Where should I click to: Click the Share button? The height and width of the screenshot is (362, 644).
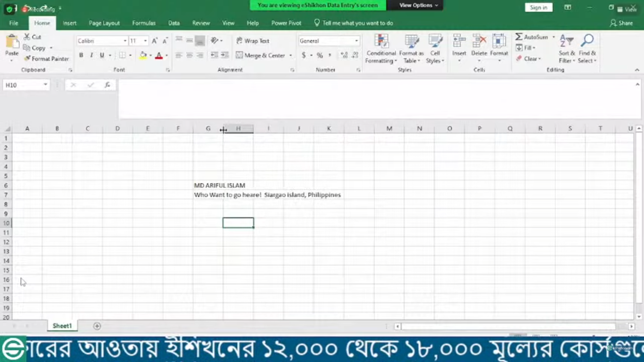click(x=621, y=23)
